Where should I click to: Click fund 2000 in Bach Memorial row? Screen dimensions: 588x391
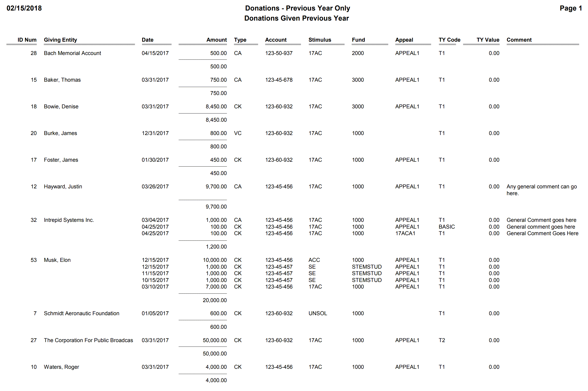pyautogui.click(x=358, y=53)
